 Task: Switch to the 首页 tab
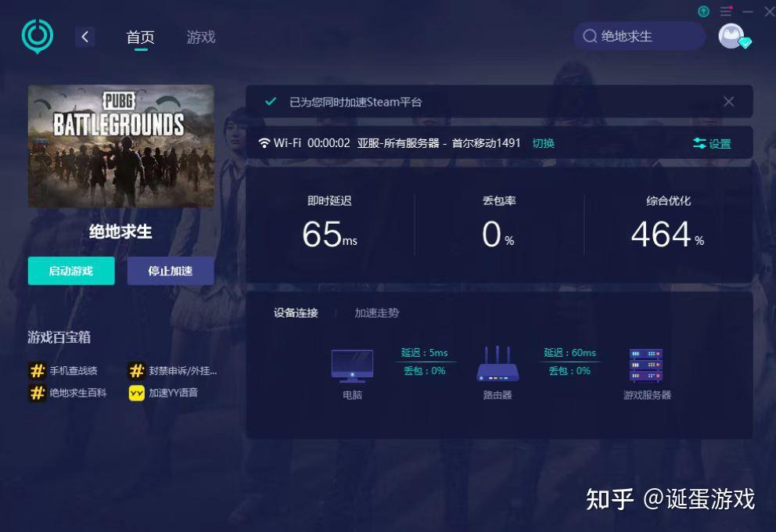[x=141, y=37]
